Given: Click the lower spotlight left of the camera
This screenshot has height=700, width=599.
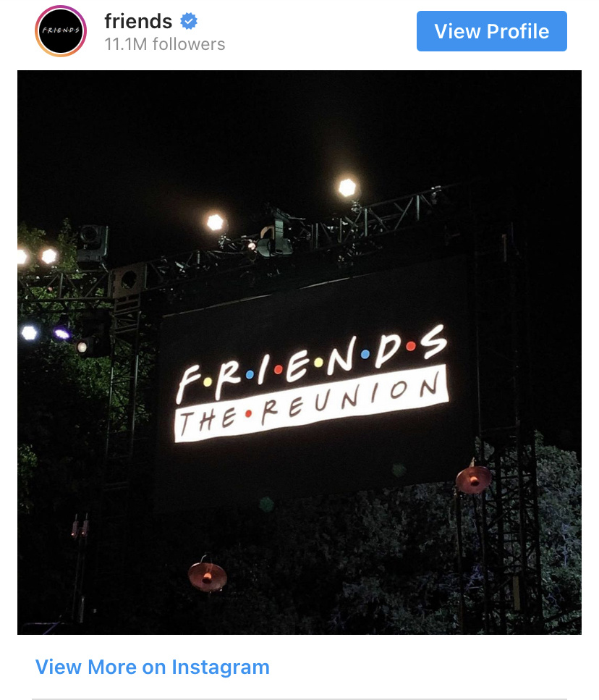Looking at the screenshot, I should pyautogui.click(x=215, y=222).
